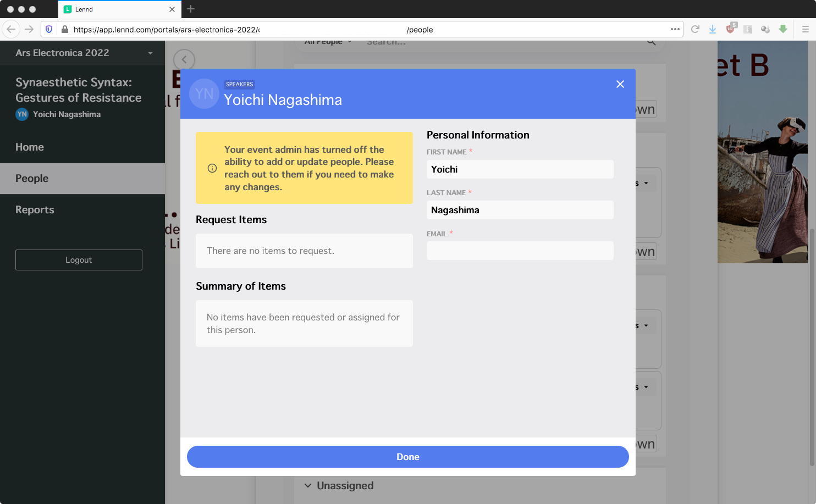
Task: Open the People section in sidebar
Action: click(x=82, y=179)
